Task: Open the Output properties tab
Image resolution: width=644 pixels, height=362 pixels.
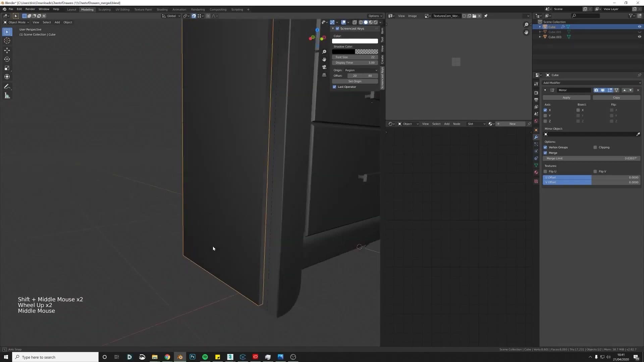Action: [536, 100]
